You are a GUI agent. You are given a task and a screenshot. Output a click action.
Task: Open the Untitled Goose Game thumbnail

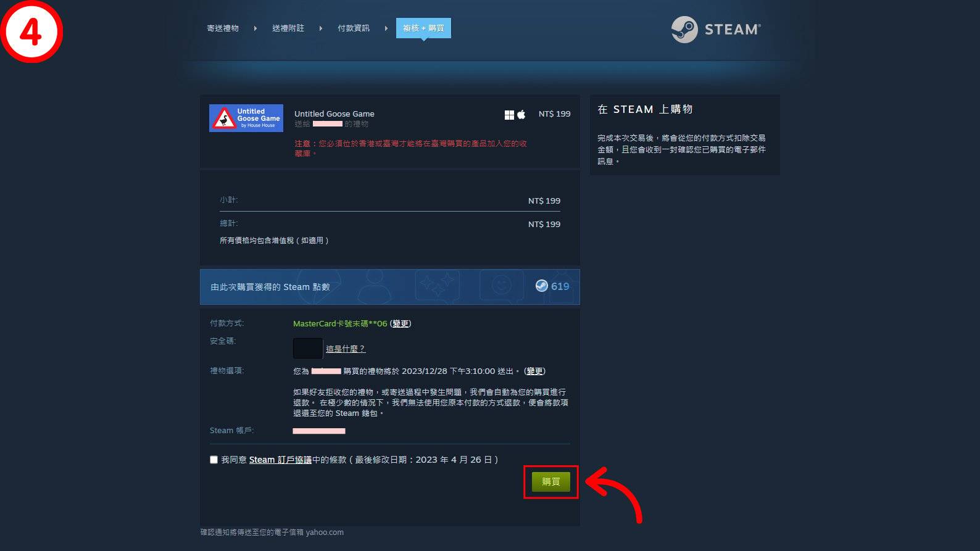tap(246, 118)
